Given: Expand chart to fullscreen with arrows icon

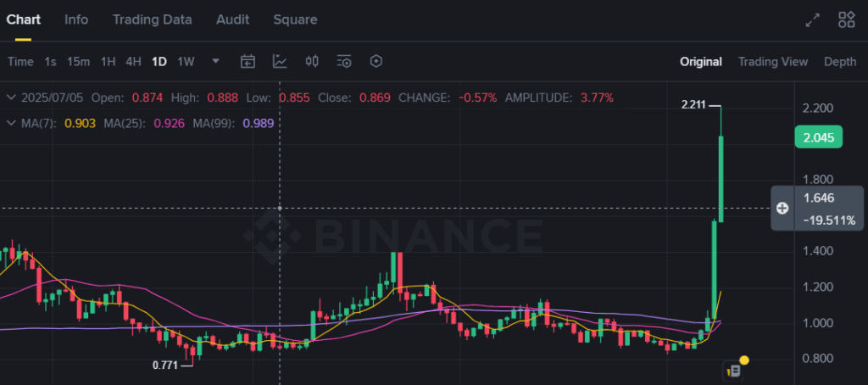Looking at the screenshot, I should (813, 20).
